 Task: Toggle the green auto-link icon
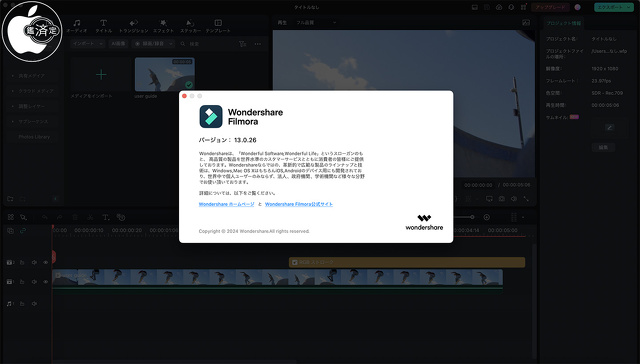coord(23,231)
